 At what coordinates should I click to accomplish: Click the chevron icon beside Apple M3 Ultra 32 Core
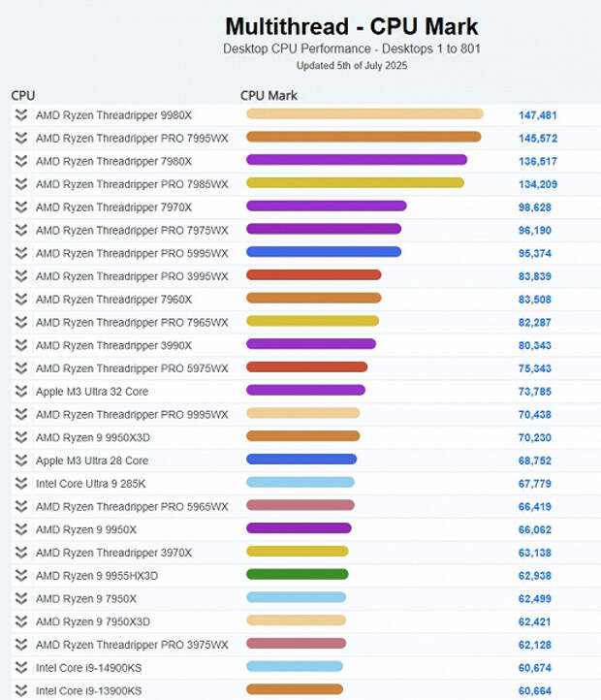(21, 392)
